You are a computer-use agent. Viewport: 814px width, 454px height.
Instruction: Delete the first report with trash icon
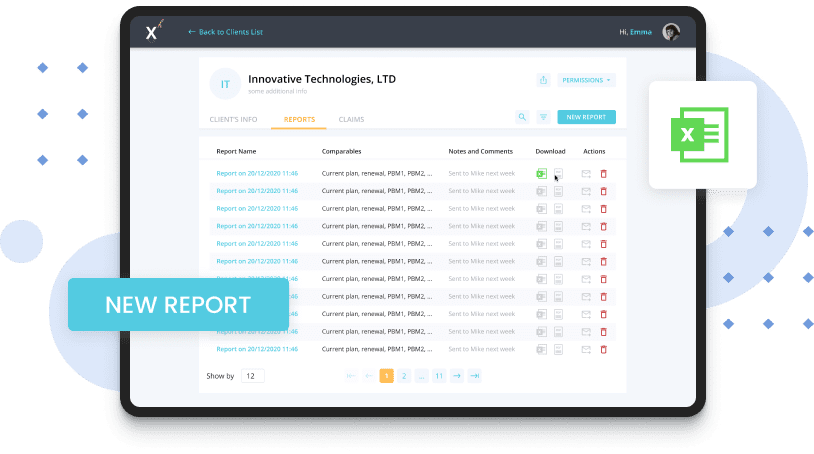click(603, 174)
